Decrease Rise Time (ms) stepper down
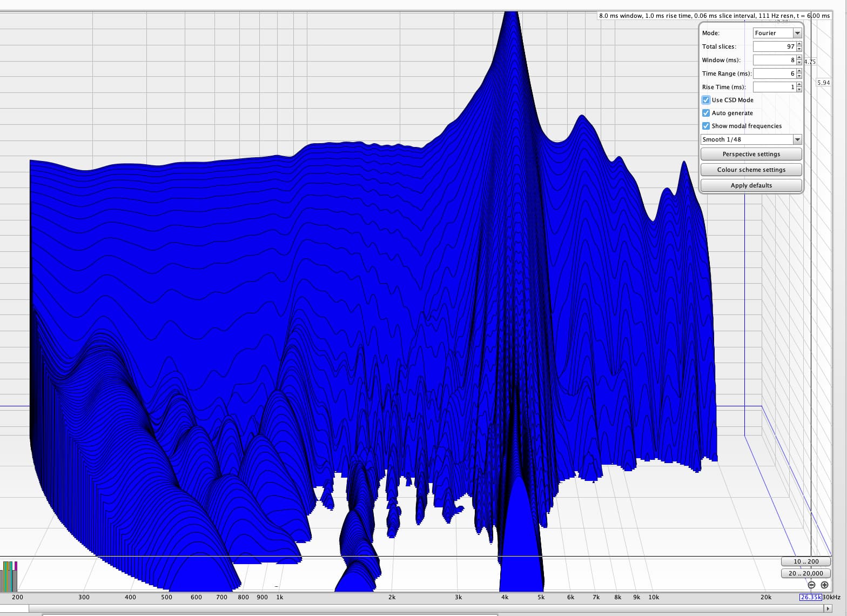Viewport: 847px width, 616px height. pos(799,90)
